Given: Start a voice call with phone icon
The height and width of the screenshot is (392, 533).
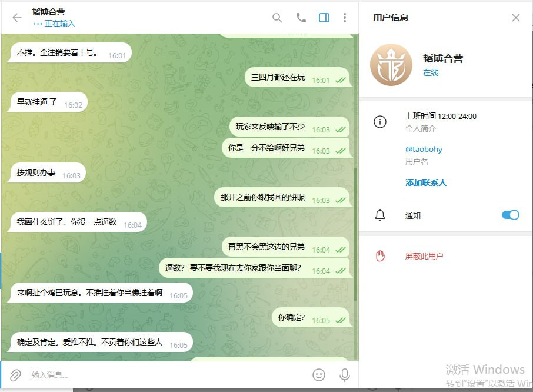Looking at the screenshot, I should click(301, 18).
